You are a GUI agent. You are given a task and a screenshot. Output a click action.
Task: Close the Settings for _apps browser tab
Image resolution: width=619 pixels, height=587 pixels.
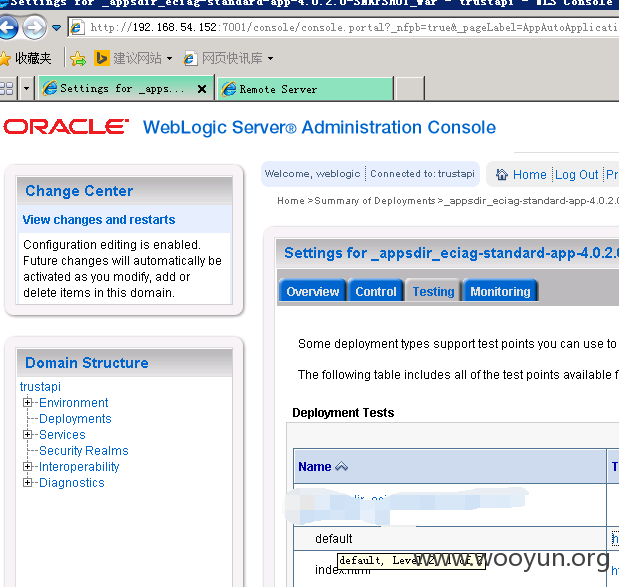tap(202, 89)
